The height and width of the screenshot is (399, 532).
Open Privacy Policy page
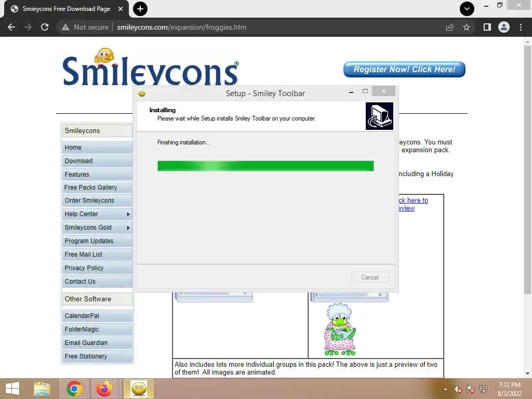[x=97, y=268]
